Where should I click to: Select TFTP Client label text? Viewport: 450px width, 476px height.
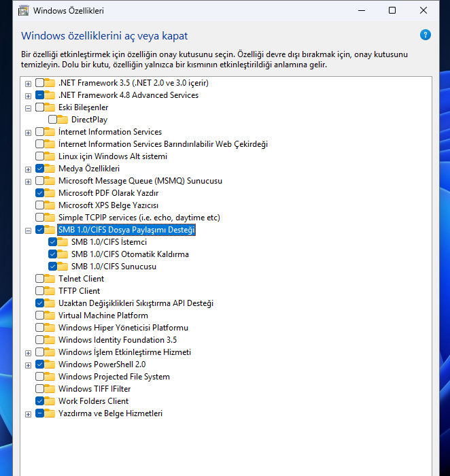[x=79, y=291]
